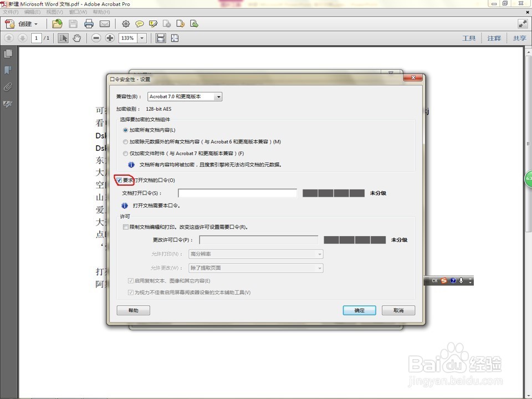
Task: Open the attachments paperclip panel
Action: point(8,87)
